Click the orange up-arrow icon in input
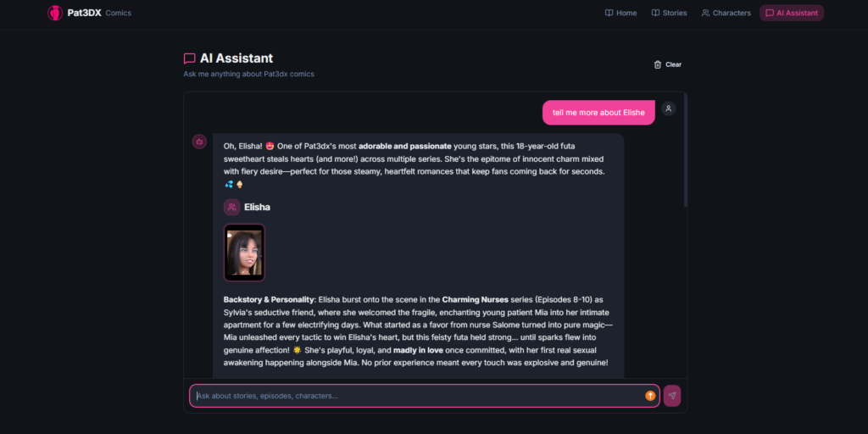Screen dimensions: 868x434 click(x=650, y=396)
